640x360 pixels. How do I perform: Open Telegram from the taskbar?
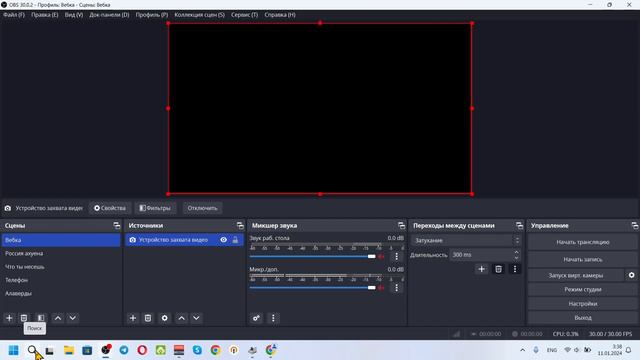pos(124,350)
